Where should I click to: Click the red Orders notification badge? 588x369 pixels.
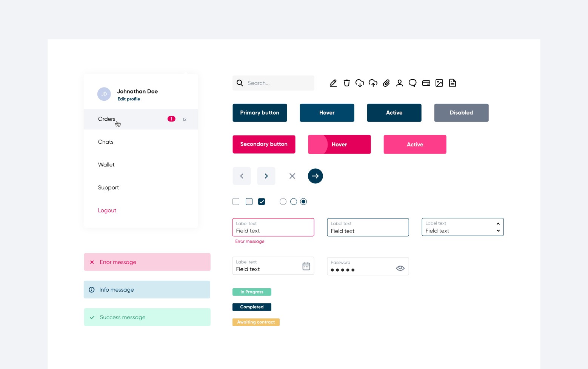tap(171, 119)
